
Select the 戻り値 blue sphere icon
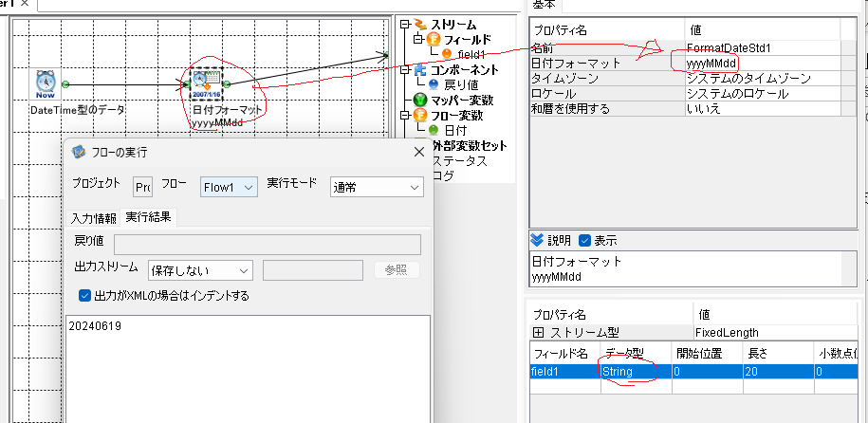click(x=434, y=84)
